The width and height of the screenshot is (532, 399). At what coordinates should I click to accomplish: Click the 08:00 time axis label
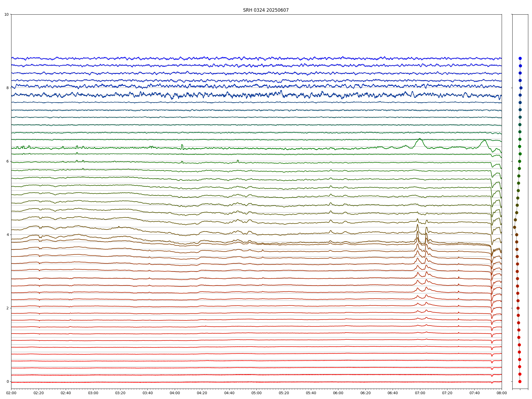(502, 393)
